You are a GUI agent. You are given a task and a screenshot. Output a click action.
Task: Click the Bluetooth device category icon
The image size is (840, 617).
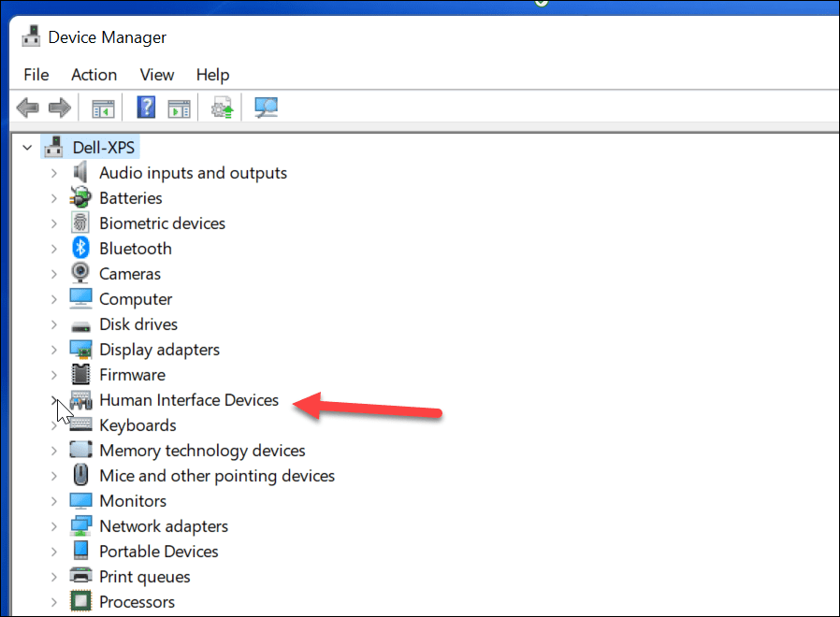tap(80, 248)
